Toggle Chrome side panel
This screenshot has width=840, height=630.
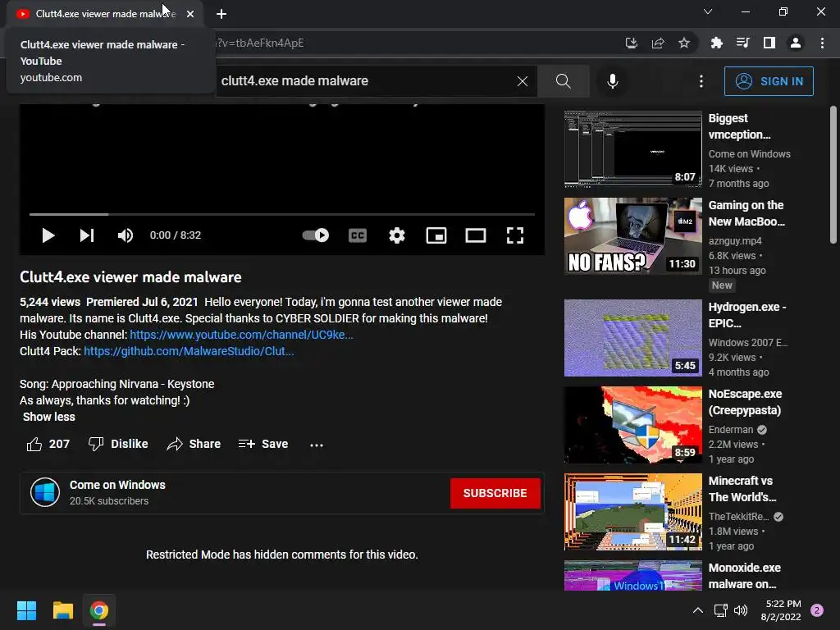point(769,43)
